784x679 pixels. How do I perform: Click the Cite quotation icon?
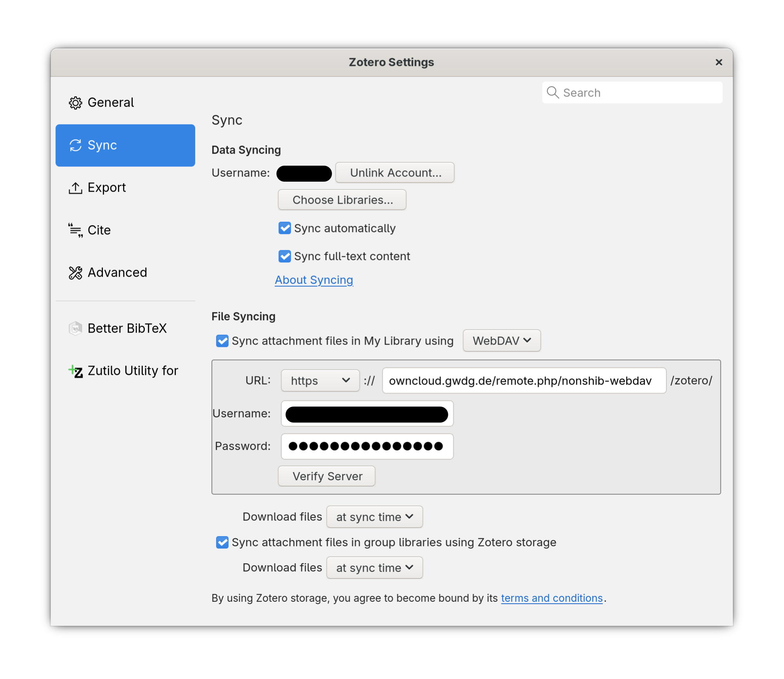click(x=75, y=230)
